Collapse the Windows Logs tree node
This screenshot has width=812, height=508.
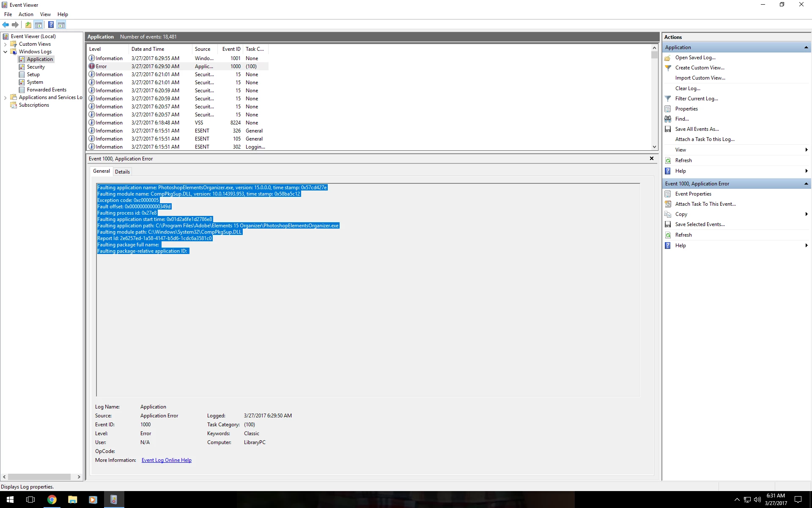(5, 52)
